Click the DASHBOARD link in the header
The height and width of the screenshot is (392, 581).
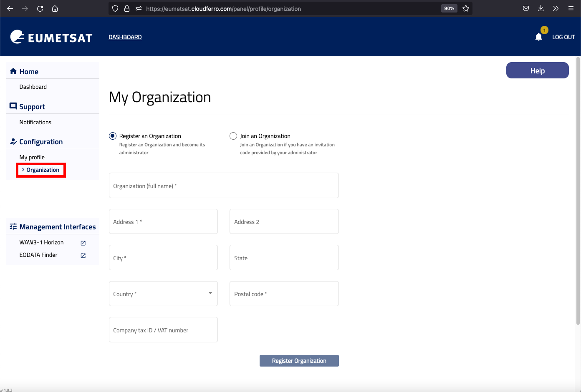125,37
